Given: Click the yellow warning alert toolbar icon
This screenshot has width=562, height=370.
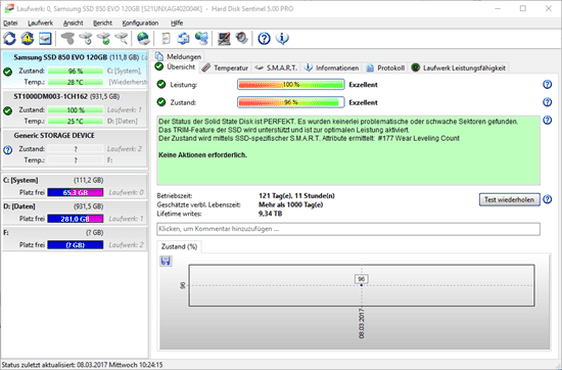Looking at the screenshot, I should point(27,38).
